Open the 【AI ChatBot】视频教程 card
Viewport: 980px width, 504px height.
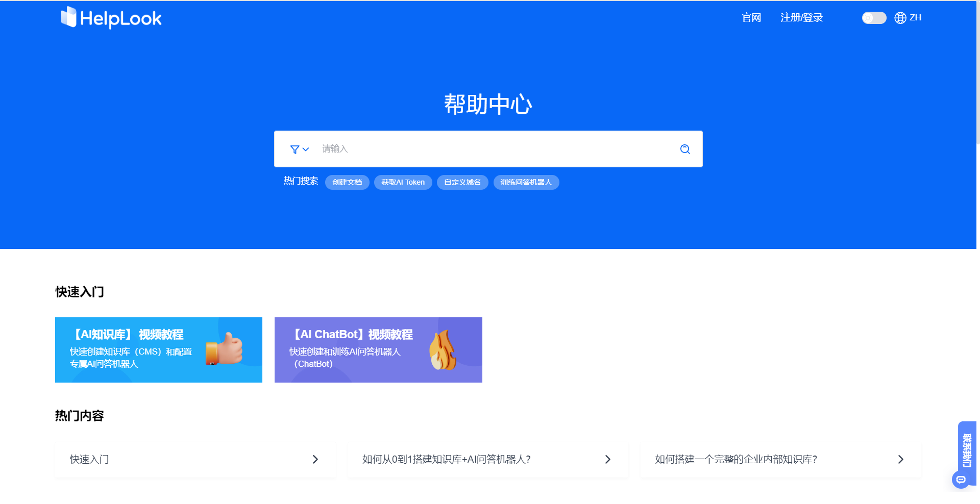pos(378,350)
